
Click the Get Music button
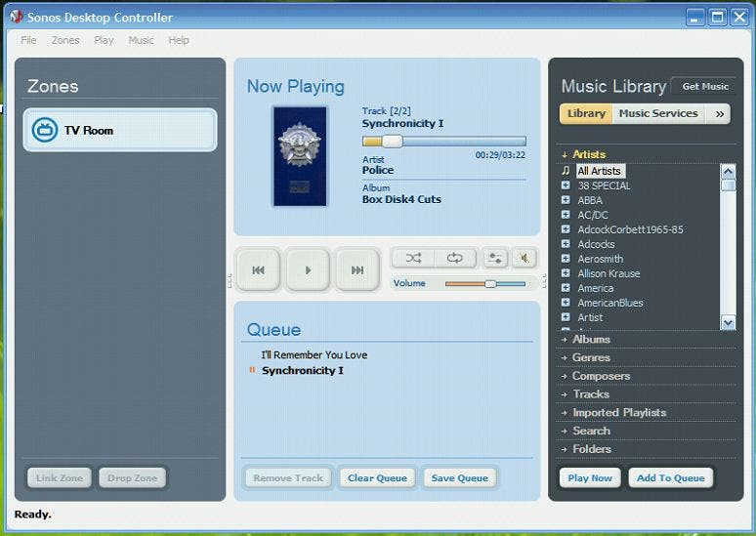pyautogui.click(x=705, y=87)
